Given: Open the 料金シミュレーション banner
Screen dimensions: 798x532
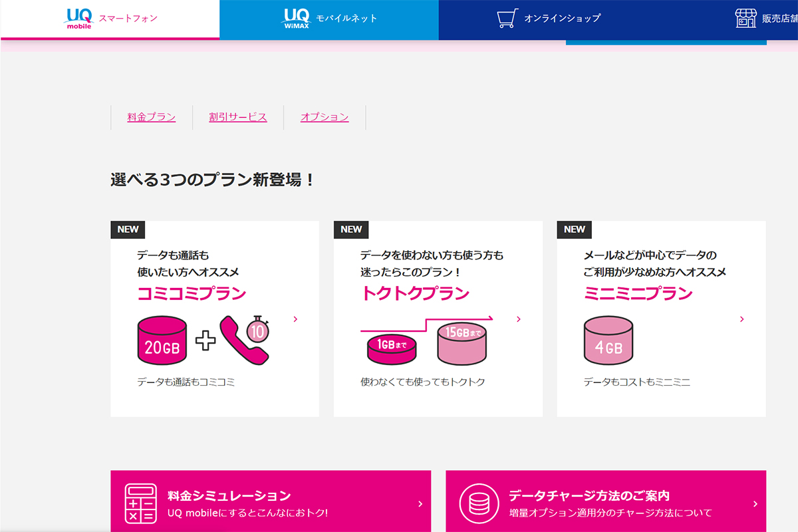Looking at the screenshot, I should [271, 501].
